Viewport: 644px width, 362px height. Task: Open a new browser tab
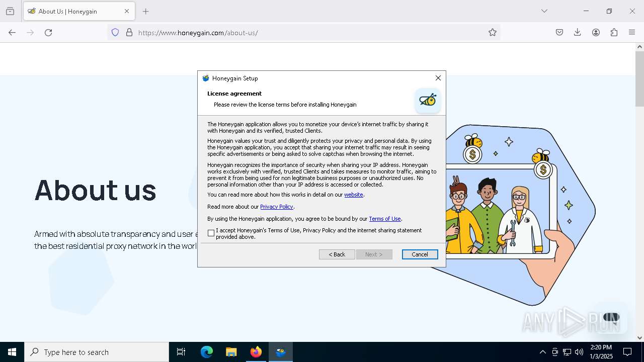click(146, 11)
